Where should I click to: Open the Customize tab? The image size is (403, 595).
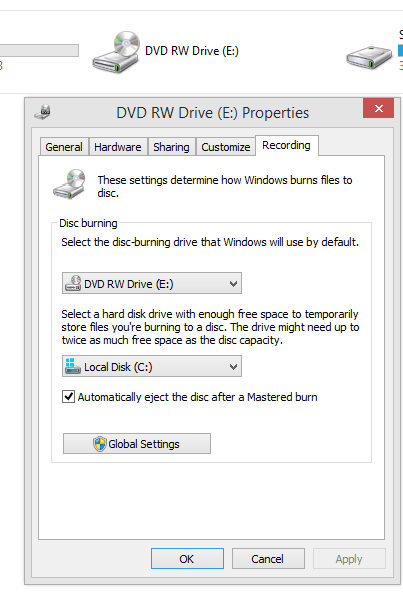pyautogui.click(x=225, y=147)
